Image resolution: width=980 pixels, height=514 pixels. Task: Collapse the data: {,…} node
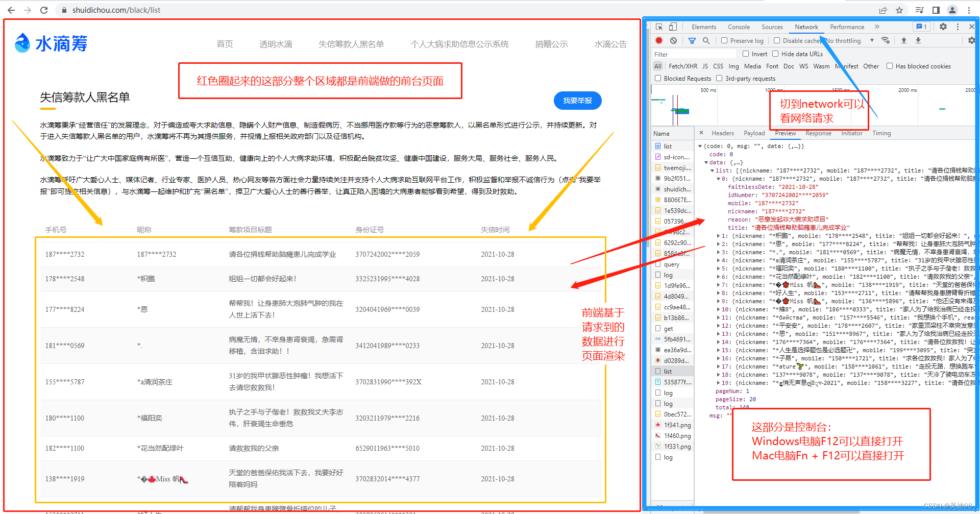(x=706, y=162)
